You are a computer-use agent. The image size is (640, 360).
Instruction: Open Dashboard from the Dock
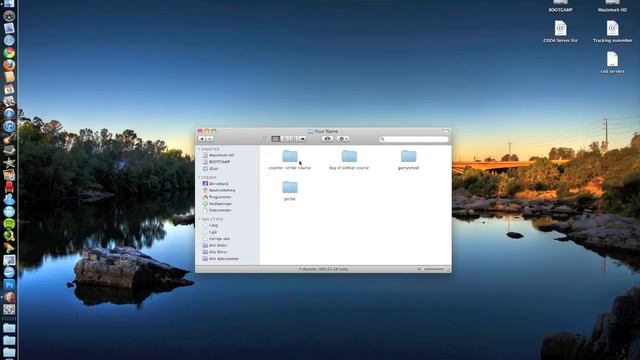pyautogui.click(x=9, y=16)
